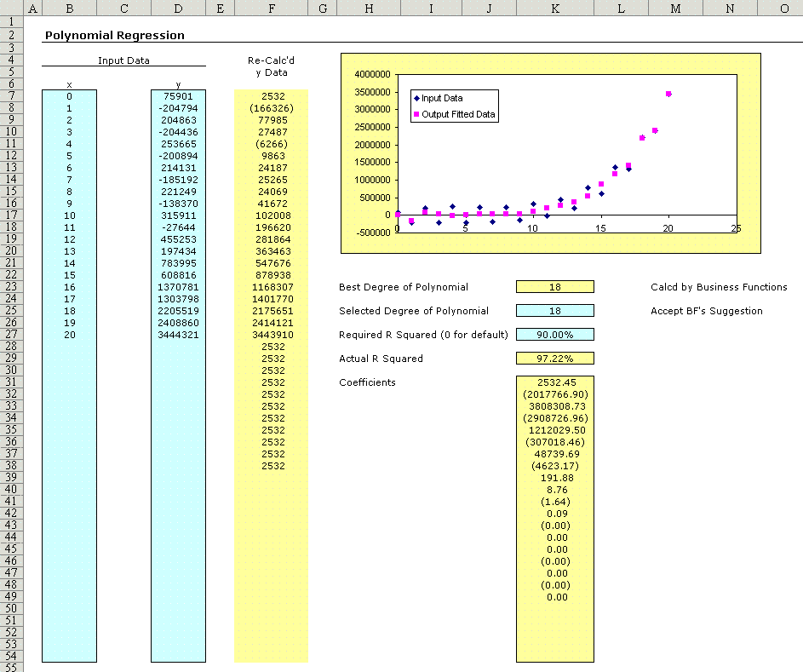803x672 pixels.
Task: Select the Actual R Squared 97.22% cell
Action: click(x=554, y=359)
